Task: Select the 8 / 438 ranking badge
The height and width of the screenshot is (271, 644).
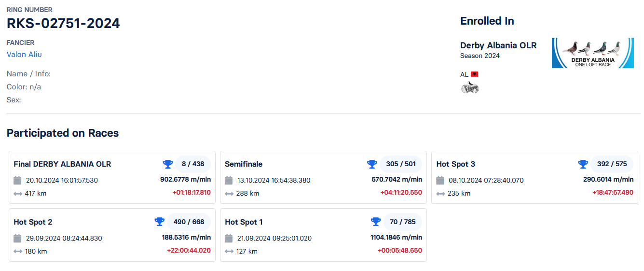Action: [x=193, y=164]
